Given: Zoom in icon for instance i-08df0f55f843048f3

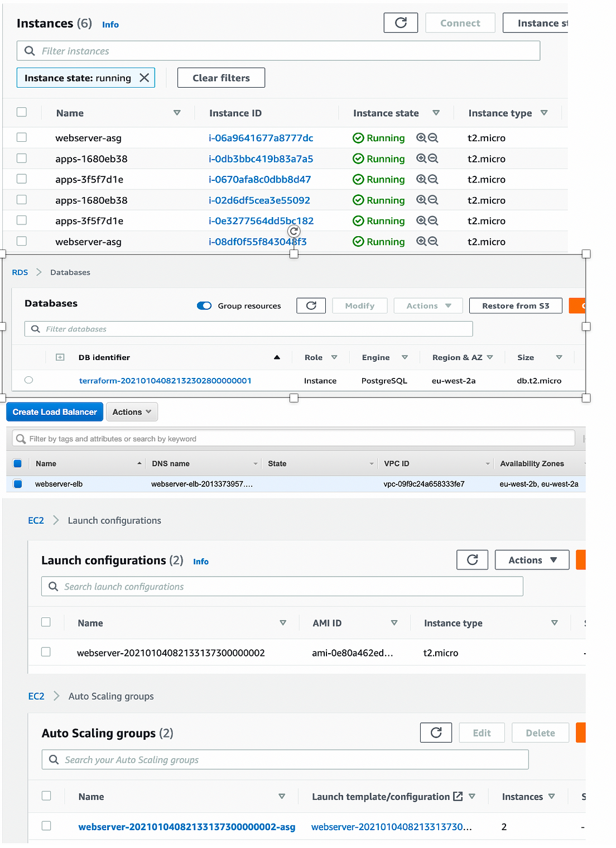Looking at the screenshot, I should tap(421, 241).
